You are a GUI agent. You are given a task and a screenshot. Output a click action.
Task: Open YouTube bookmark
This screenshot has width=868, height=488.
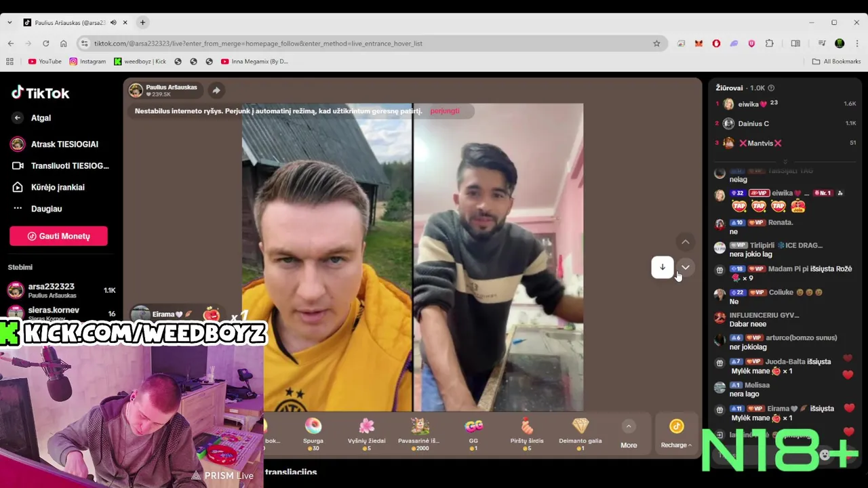click(45, 62)
